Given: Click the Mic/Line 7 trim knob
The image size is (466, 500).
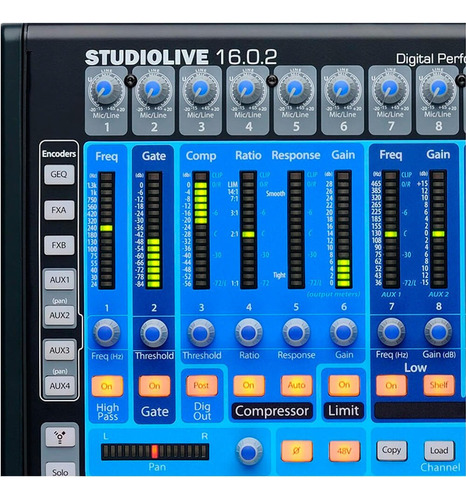Looking at the screenshot, I should 390,89.
